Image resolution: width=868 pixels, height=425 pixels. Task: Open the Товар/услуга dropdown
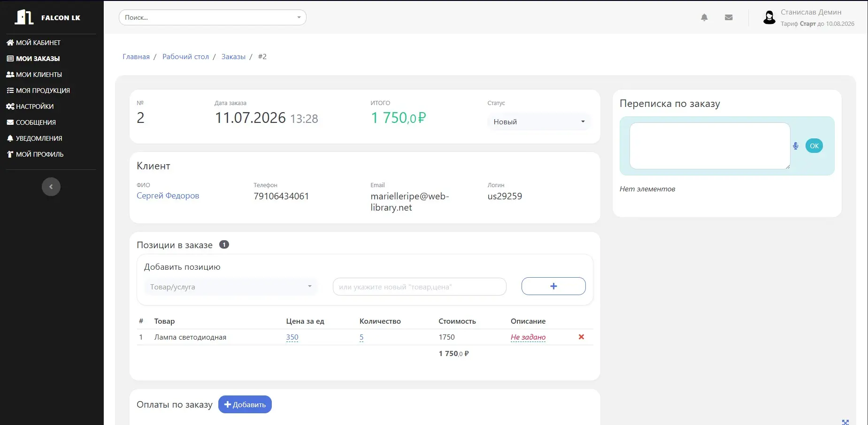pos(231,287)
